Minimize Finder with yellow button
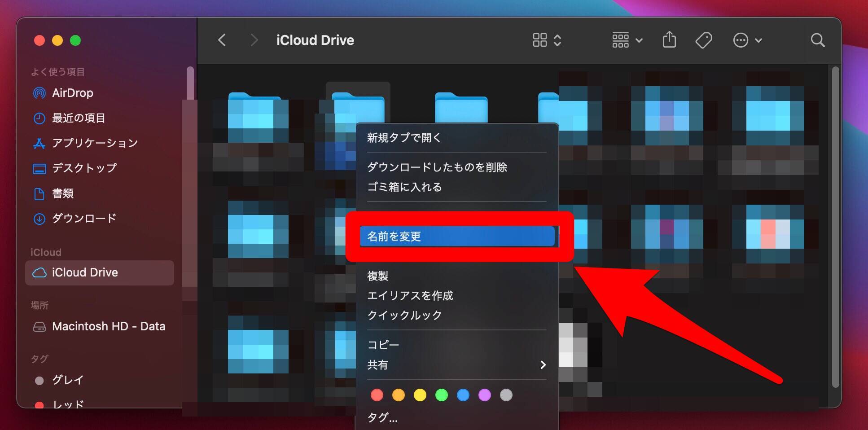Image resolution: width=868 pixels, height=430 pixels. tap(57, 40)
